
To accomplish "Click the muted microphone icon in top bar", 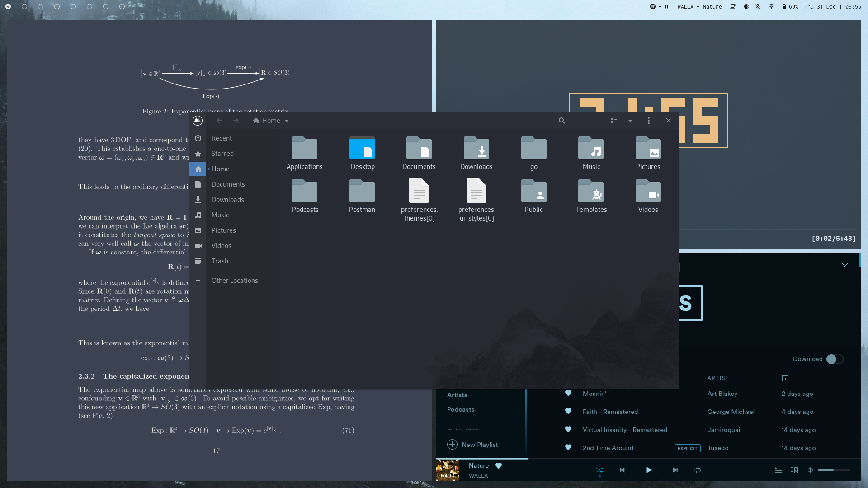I will click(x=758, y=7).
